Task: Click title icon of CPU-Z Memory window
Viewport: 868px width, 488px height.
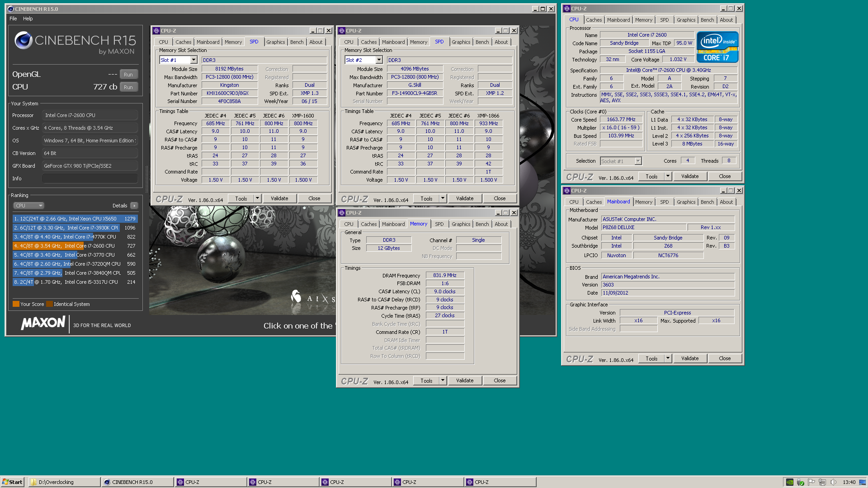Action: 342,213
